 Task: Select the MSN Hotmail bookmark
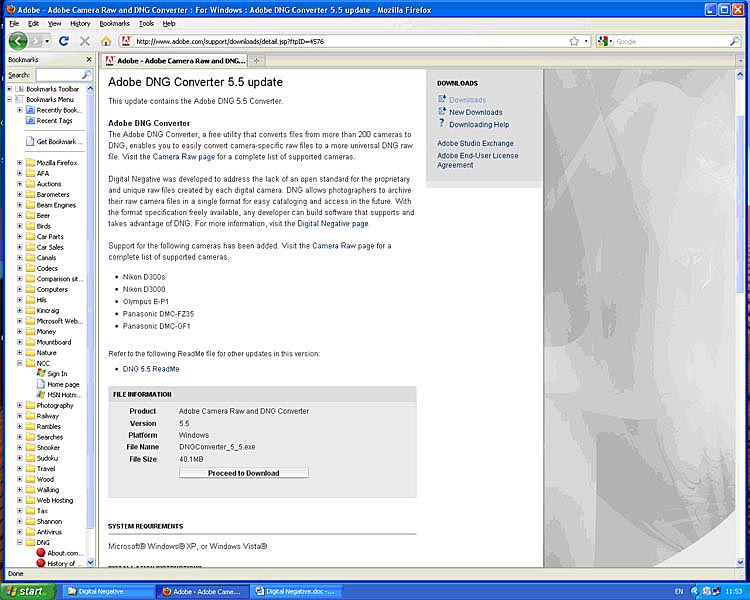point(62,395)
